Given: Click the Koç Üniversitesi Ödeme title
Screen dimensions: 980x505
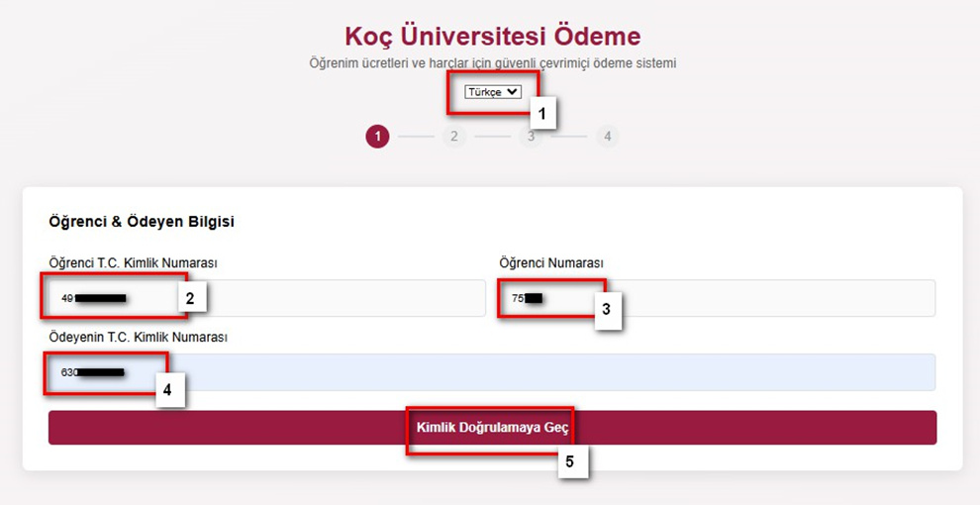Looking at the screenshot, I should point(492,37).
